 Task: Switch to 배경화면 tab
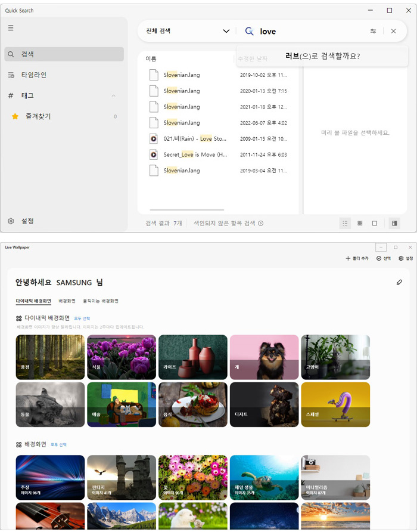point(67,301)
